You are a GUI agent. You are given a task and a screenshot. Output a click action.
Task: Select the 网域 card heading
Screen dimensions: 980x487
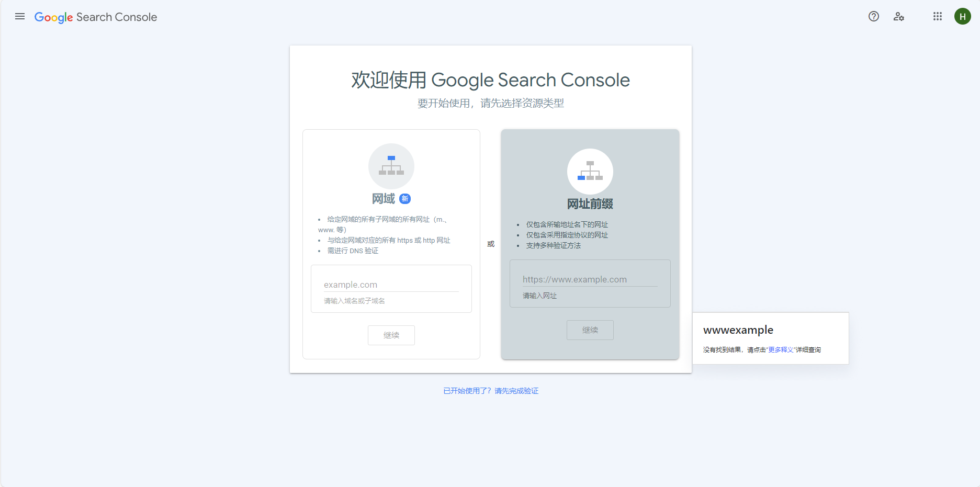384,199
